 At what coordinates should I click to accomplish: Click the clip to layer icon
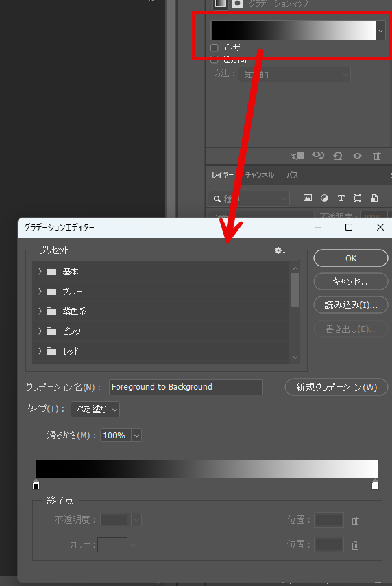[x=297, y=156]
